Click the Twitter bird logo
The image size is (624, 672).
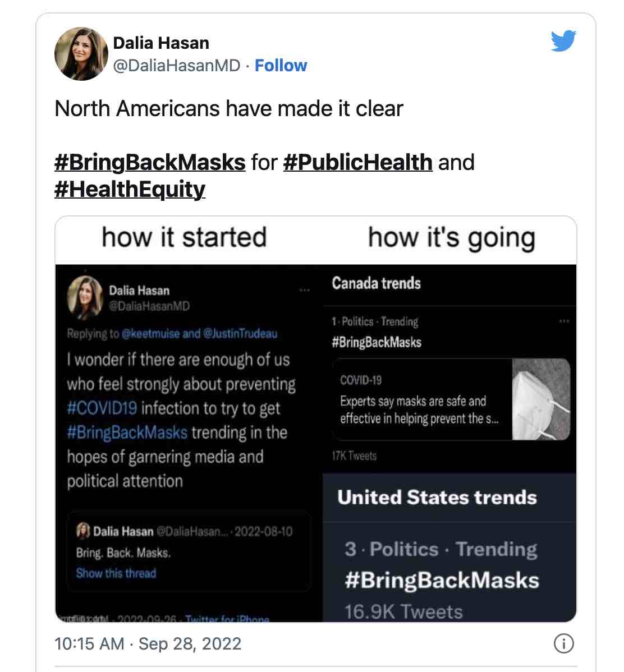point(563,42)
